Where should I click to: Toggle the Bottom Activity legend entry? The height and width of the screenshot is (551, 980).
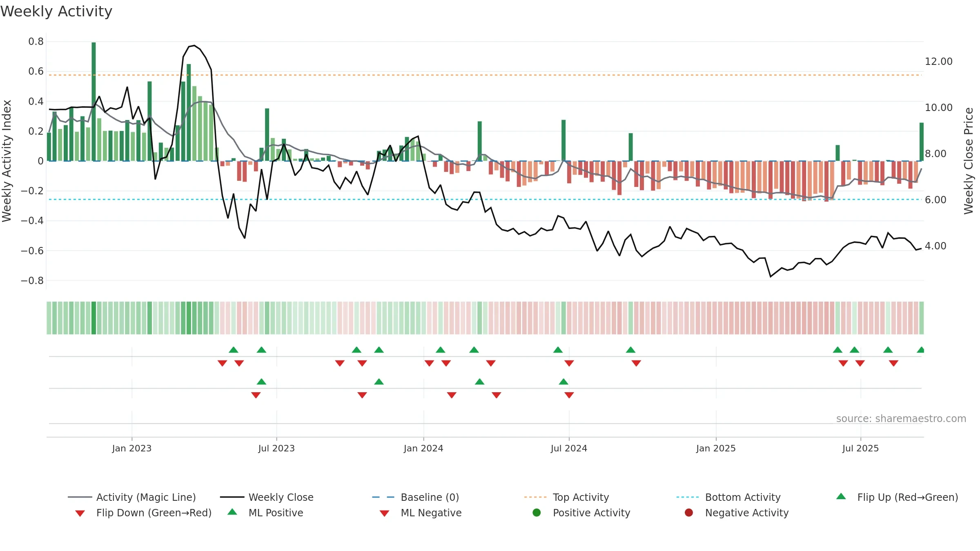tap(728, 497)
